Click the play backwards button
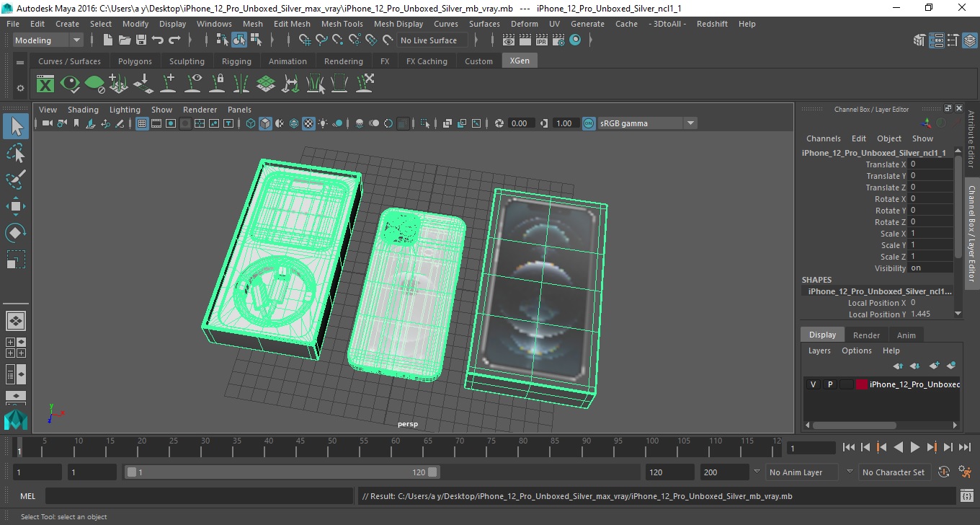 (x=898, y=448)
